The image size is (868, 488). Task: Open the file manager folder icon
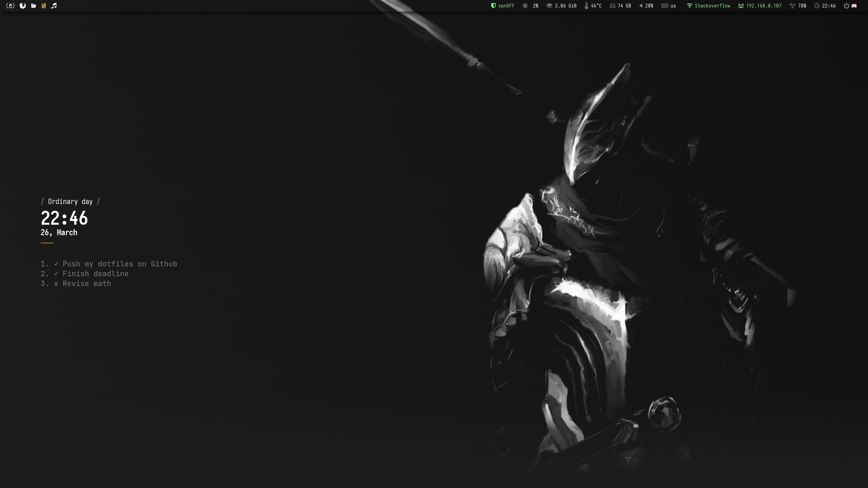(34, 6)
